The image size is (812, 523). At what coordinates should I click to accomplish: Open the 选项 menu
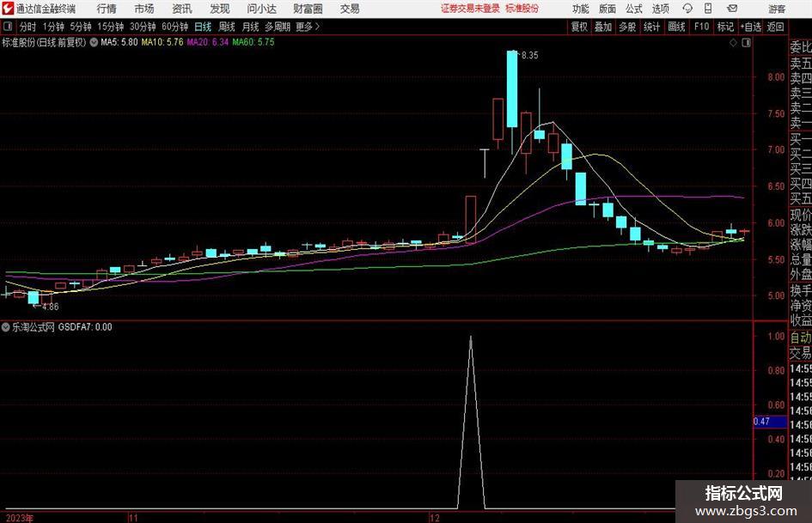coord(660,9)
